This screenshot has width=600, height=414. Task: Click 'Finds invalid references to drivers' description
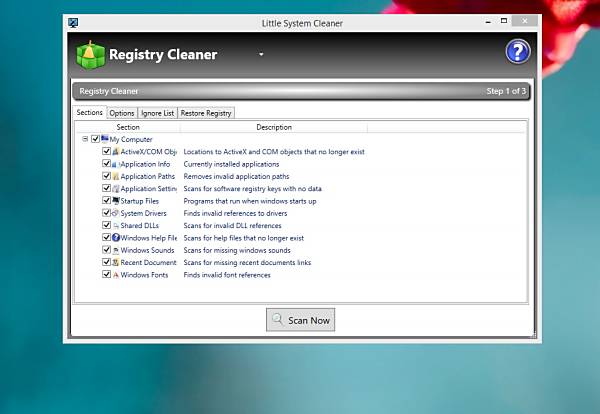point(235,213)
